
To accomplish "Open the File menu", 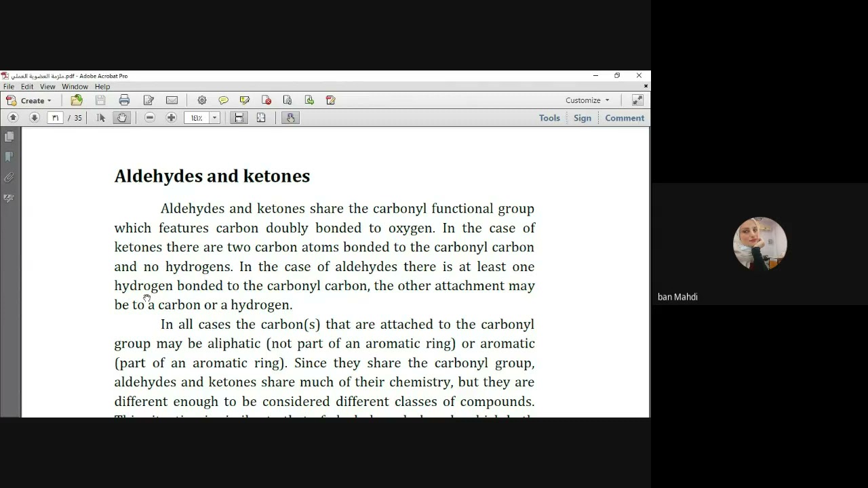I will pyautogui.click(x=9, y=87).
